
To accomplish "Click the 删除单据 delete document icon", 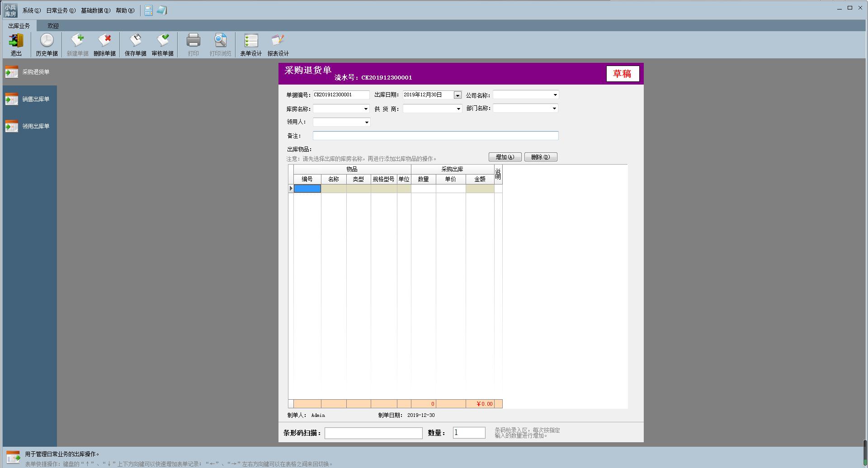I will coord(104,45).
